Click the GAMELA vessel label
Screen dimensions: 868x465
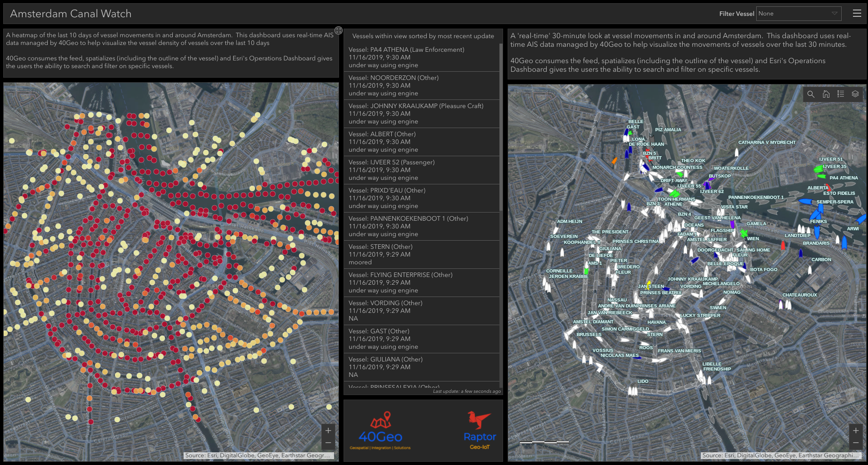(756, 224)
